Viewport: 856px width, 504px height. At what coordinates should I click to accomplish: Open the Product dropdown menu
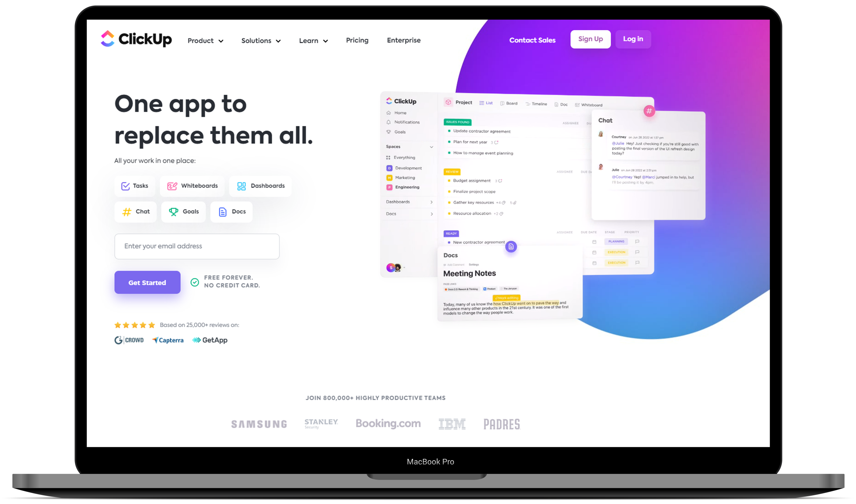[x=205, y=40]
